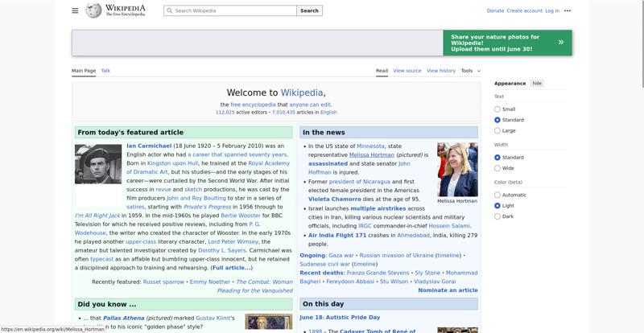The height and width of the screenshot is (333, 644).
Task: Open the View source tab
Action: click(x=407, y=71)
